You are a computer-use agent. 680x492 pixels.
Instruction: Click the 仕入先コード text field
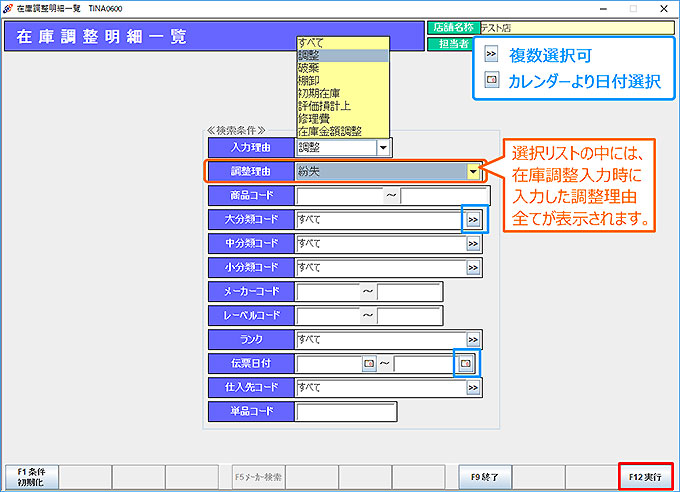click(381, 387)
